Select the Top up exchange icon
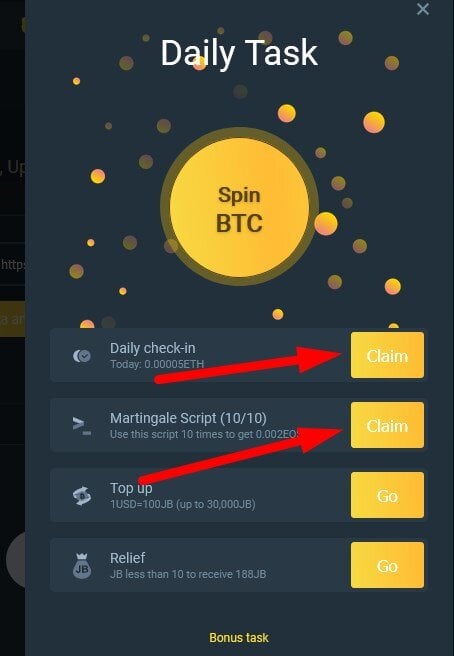Image resolution: width=454 pixels, height=656 pixels. [x=82, y=496]
